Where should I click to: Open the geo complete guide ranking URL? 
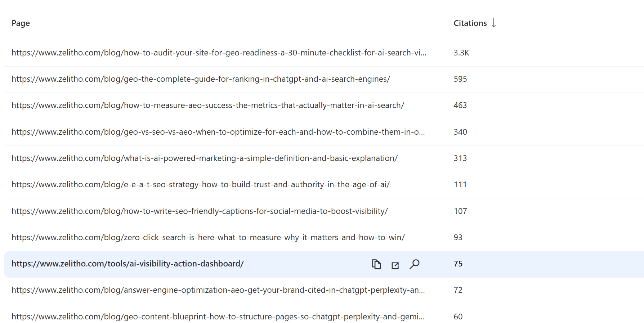[201, 79]
